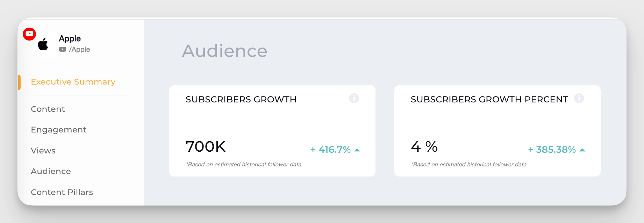This screenshot has height=223, width=644.
Task: Expand the 416.7% growth trend indicator
Action: point(357,150)
